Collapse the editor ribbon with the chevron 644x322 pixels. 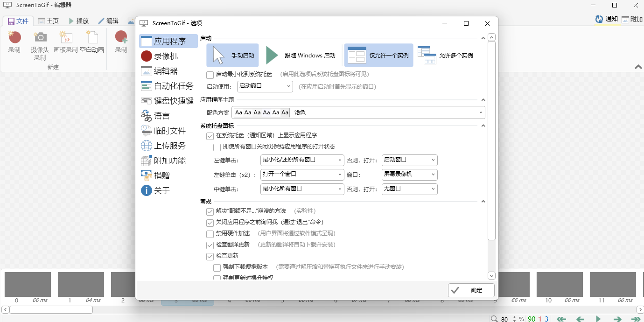(x=638, y=67)
